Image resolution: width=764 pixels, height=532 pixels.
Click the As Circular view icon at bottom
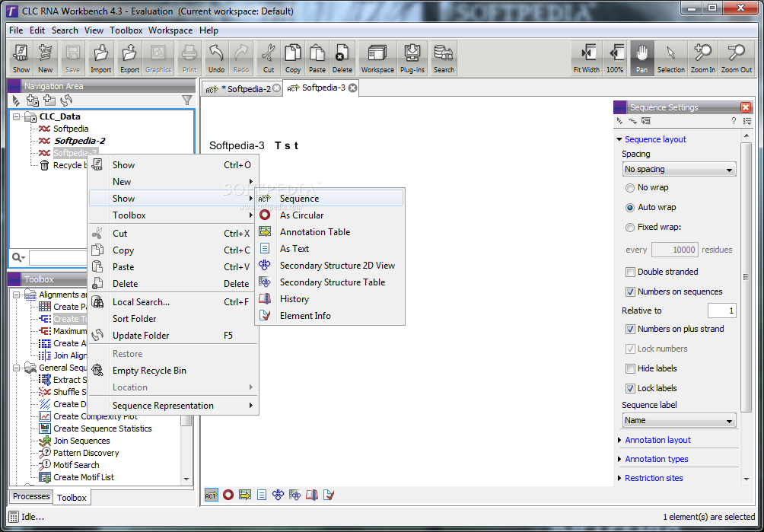pos(228,495)
